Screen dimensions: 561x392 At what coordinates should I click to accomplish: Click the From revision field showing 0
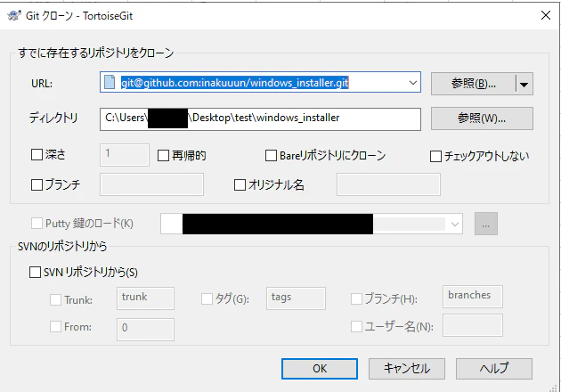pos(146,329)
